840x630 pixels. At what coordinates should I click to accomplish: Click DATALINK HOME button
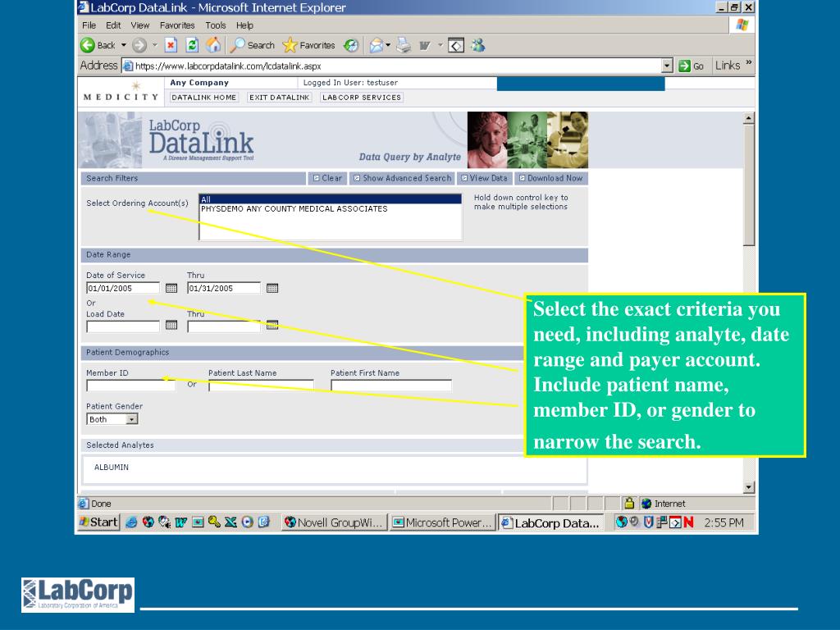[x=203, y=98]
